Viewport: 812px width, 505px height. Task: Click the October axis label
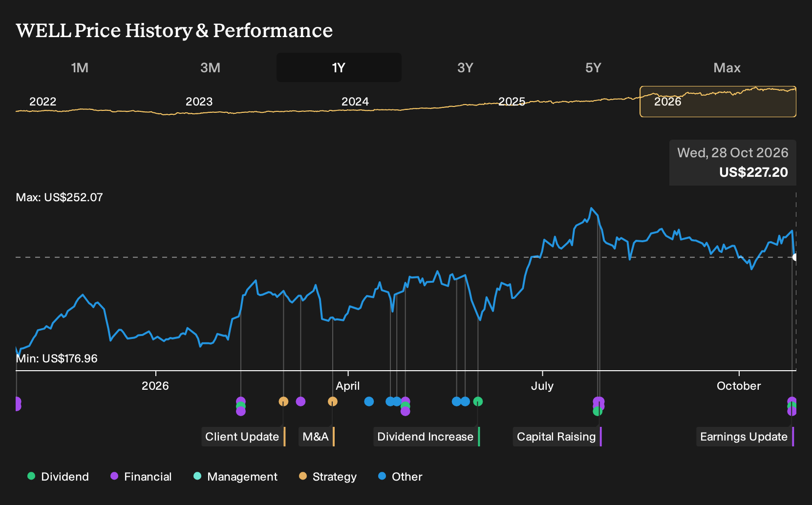pyautogui.click(x=739, y=386)
